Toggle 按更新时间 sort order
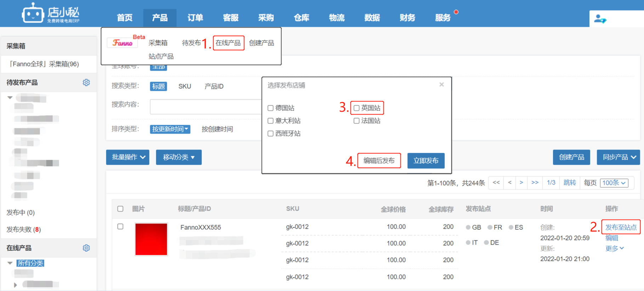The width and height of the screenshot is (644, 291). pos(170,129)
